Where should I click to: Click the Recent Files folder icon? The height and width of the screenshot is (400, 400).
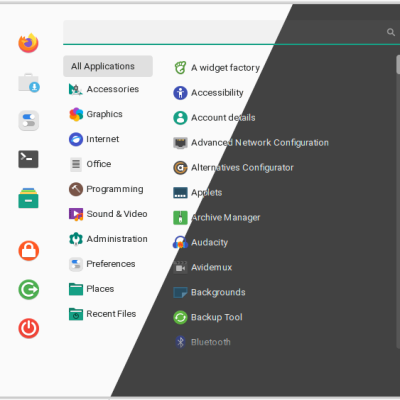pos(76,314)
